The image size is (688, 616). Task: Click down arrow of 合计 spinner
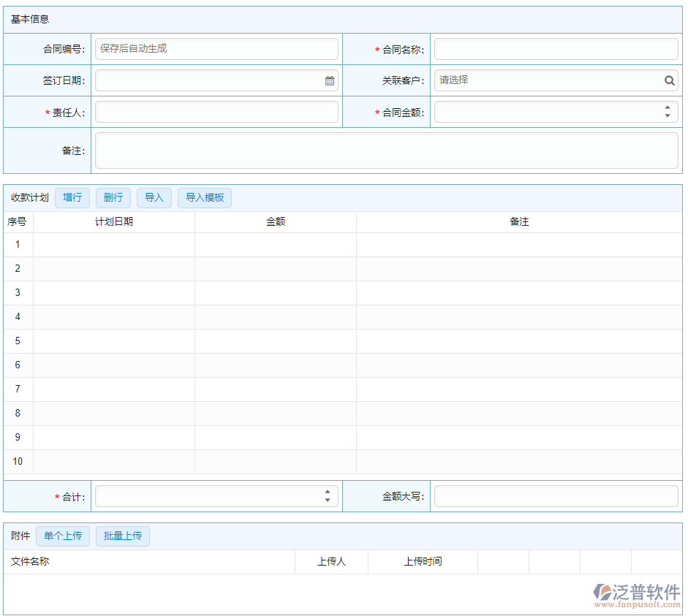click(x=327, y=500)
